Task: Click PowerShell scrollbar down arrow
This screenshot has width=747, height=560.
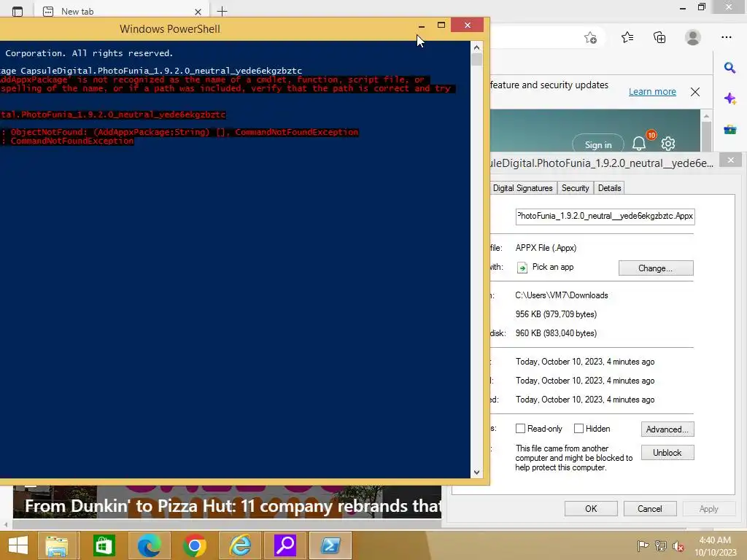Action: pos(477,472)
